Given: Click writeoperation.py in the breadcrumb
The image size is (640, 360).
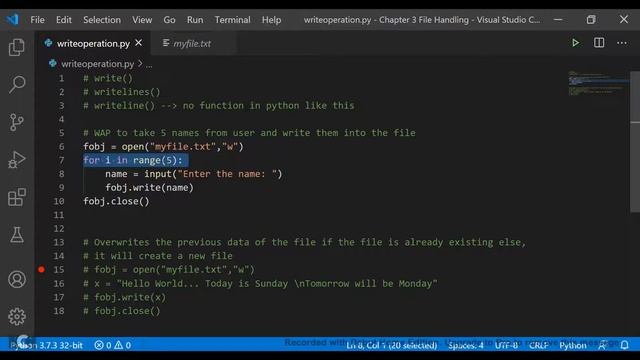Looking at the screenshot, I should point(98,64).
